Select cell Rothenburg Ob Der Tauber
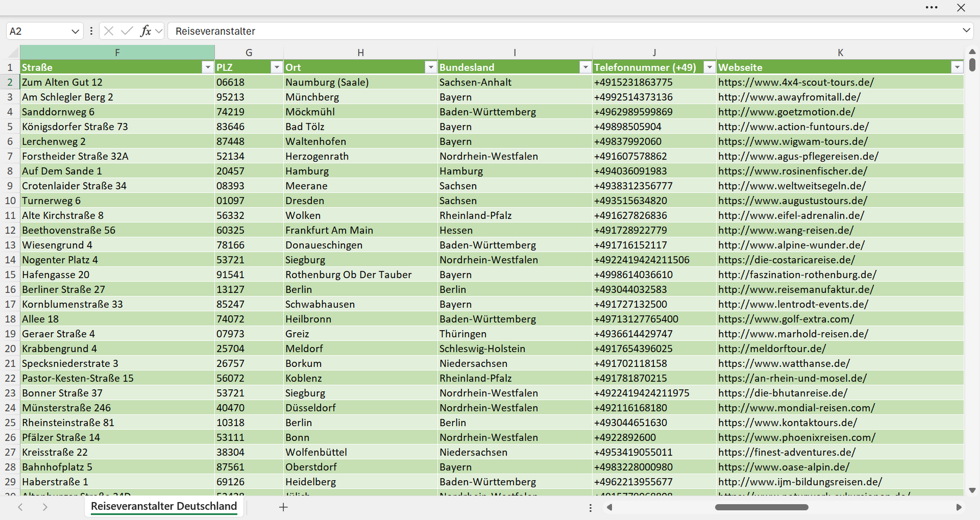This screenshot has width=980, height=520. click(x=360, y=274)
